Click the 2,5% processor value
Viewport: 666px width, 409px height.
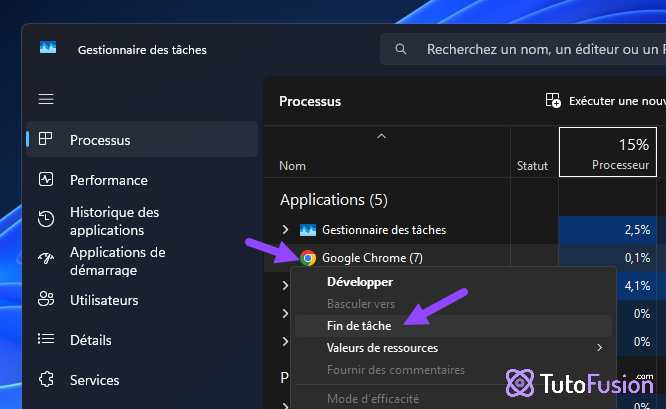(x=637, y=230)
